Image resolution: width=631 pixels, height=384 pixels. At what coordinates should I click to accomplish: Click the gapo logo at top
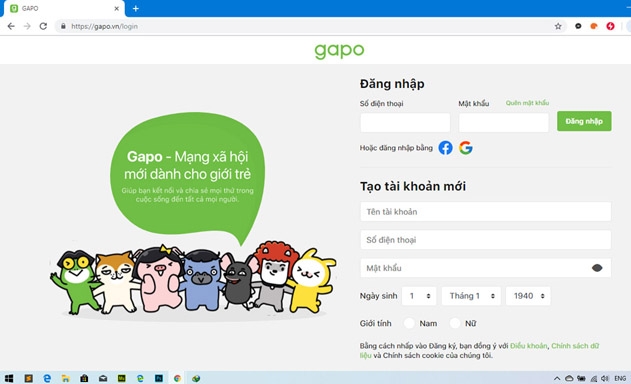[x=339, y=51]
